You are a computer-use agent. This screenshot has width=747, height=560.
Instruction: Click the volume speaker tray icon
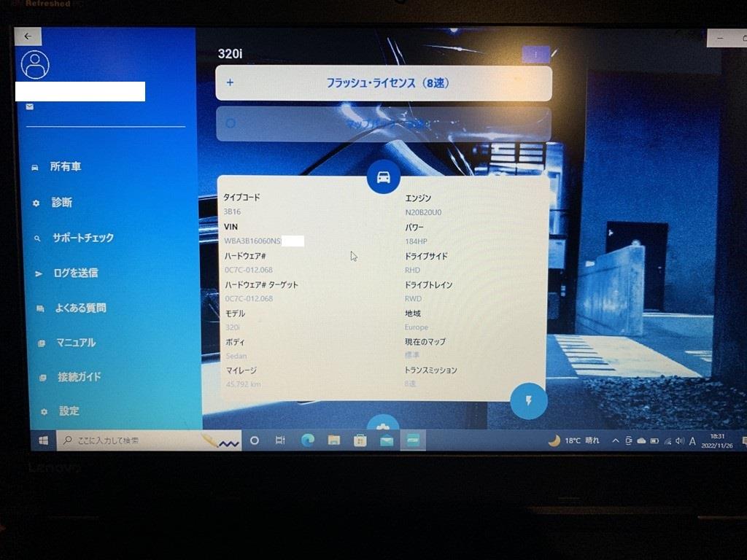pos(680,441)
